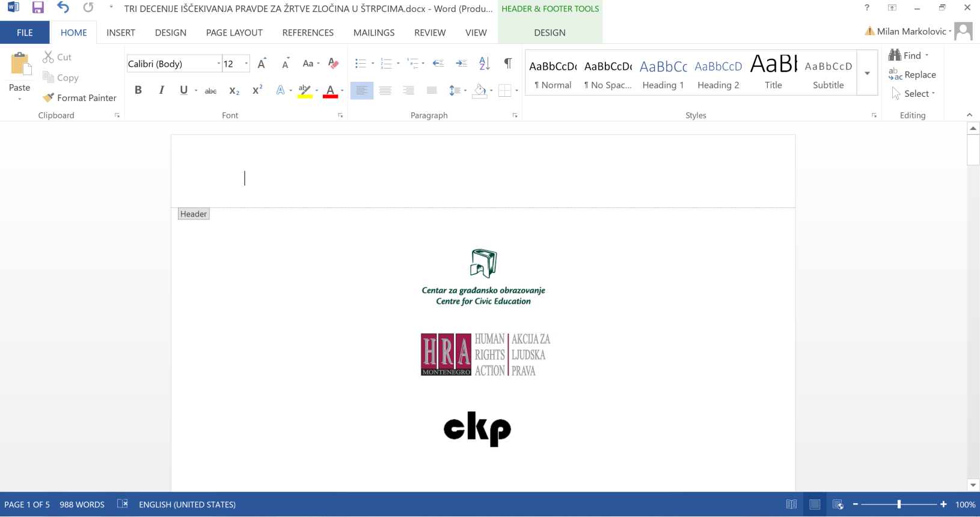This screenshot has height=517, width=980.
Task: Create a multilevel list
Action: 412,64
